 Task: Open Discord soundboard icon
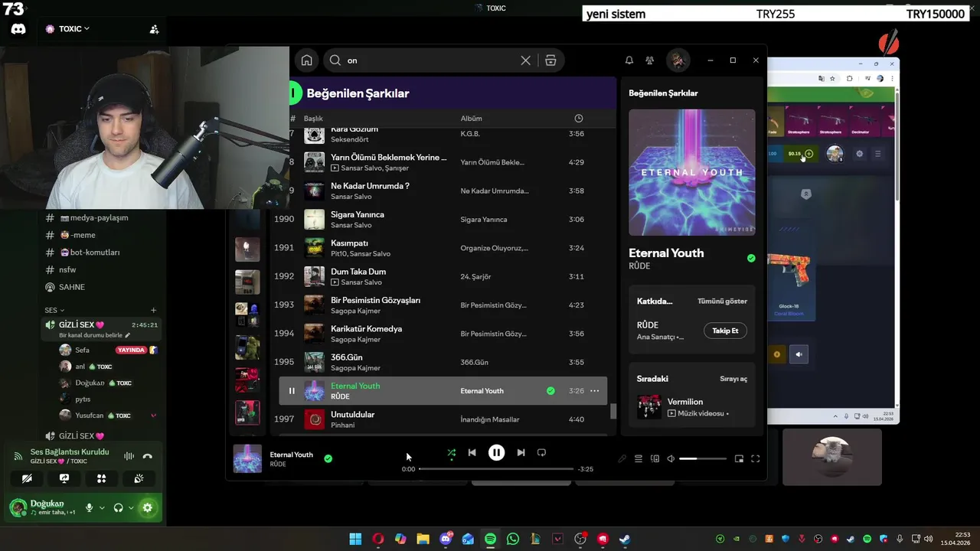point(139,478)
